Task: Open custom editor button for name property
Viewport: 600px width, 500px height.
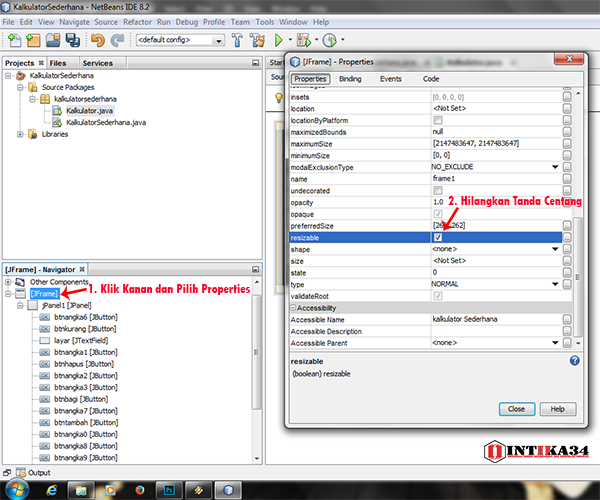Action: [x=567, y=179]
